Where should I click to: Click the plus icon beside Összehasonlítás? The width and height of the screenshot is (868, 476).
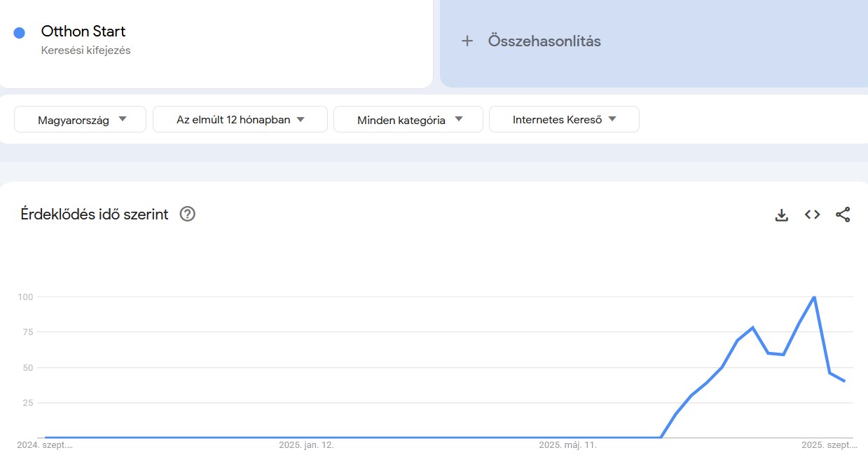pos(467,41)
